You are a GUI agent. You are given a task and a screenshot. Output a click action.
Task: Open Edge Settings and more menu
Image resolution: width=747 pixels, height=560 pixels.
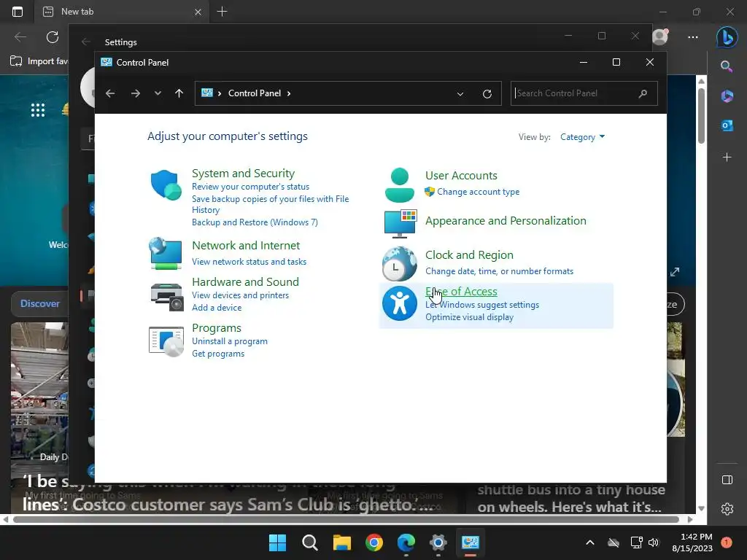tap(693, 37)
